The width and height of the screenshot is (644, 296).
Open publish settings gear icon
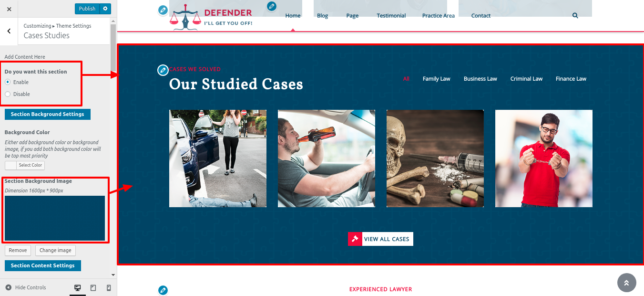105,9
